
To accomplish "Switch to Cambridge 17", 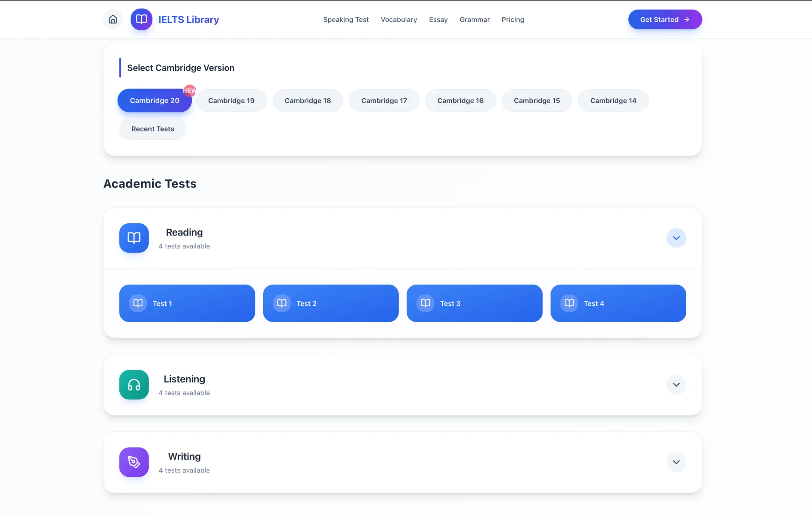I will 384,100.
